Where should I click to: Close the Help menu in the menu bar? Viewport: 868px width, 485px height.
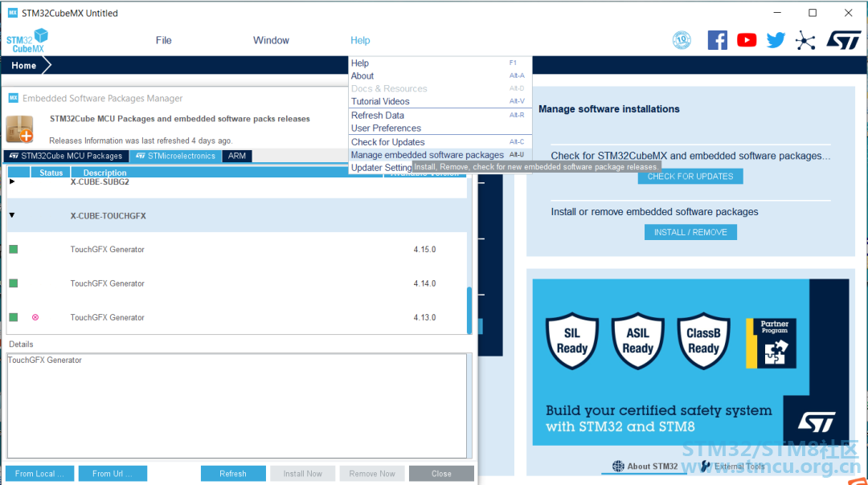point(360,40)
